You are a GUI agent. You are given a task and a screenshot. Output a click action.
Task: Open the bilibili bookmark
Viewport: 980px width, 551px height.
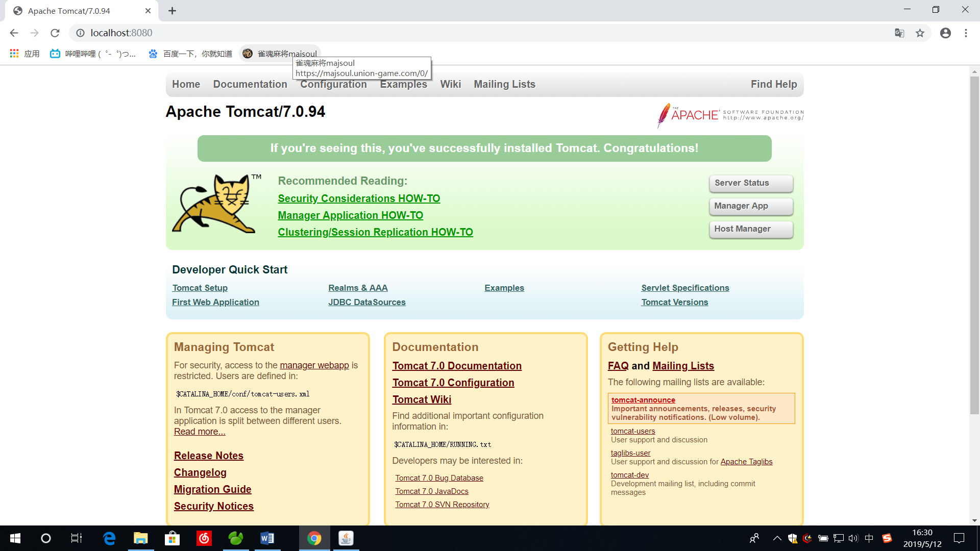93,54
